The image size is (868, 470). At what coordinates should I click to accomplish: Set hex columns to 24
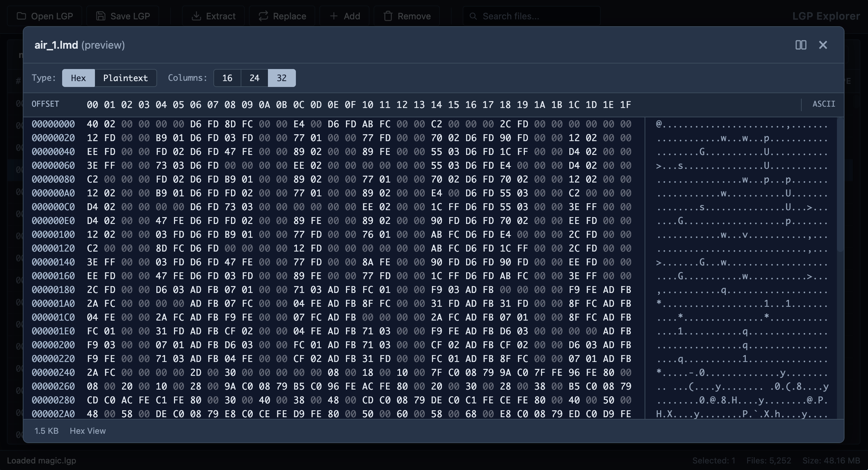click(x=254, y=78)
